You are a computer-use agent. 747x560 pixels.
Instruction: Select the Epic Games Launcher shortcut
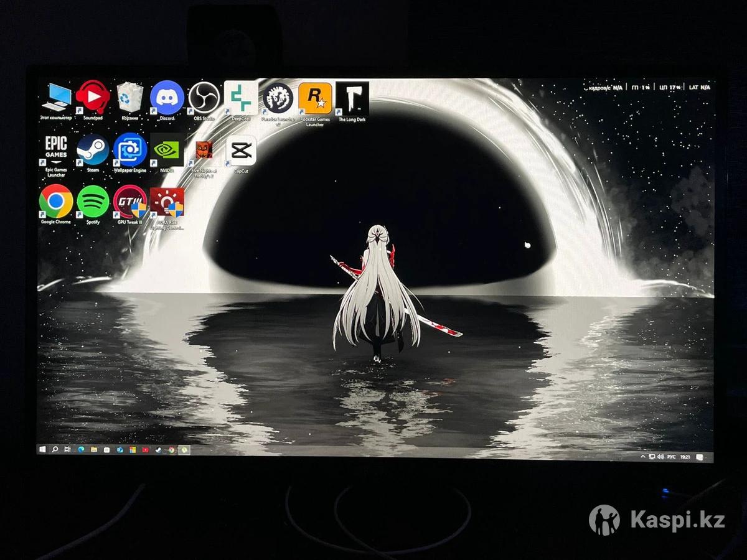(56, 151)
